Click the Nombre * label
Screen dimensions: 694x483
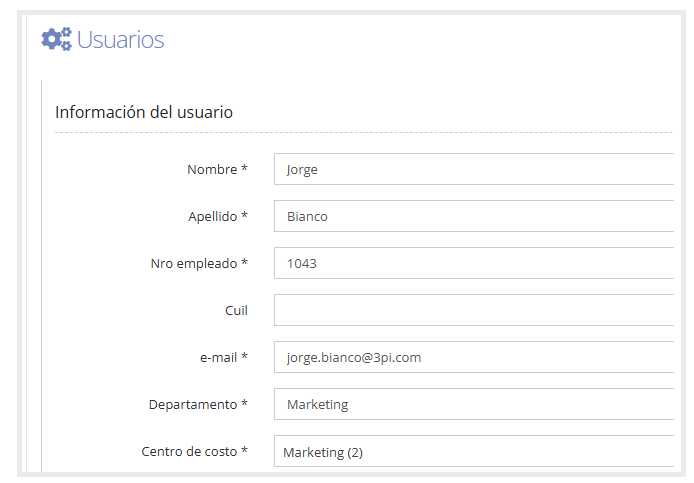(217, 169)
